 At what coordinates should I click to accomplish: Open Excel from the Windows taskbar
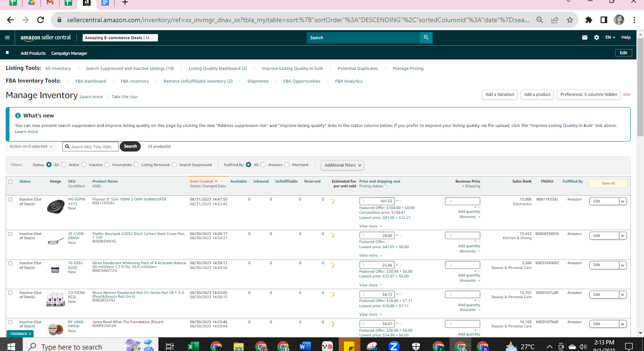pos(192,346)
